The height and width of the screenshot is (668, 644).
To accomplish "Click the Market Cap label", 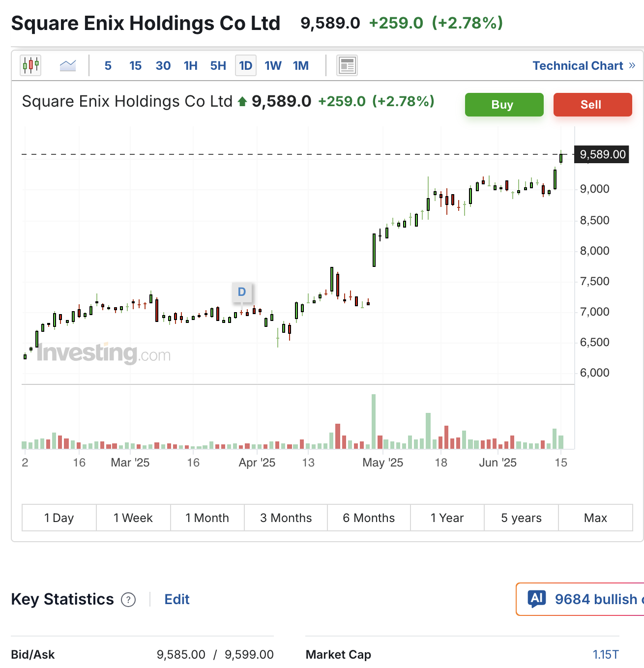I will (338, 655).
